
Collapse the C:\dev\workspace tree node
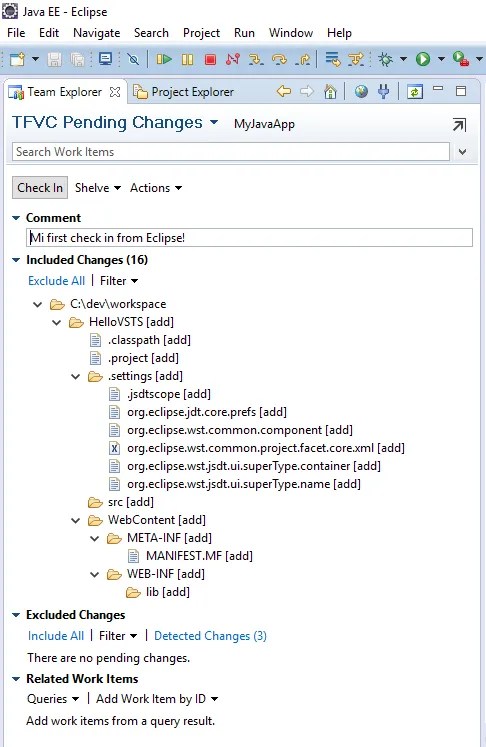tap(38, 304)
